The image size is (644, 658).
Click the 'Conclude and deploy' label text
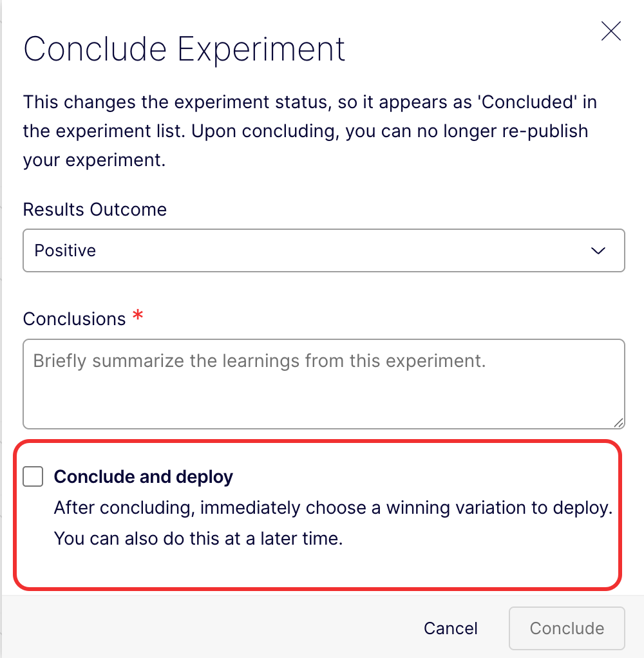pyautogui.click(x=143, y=477)
